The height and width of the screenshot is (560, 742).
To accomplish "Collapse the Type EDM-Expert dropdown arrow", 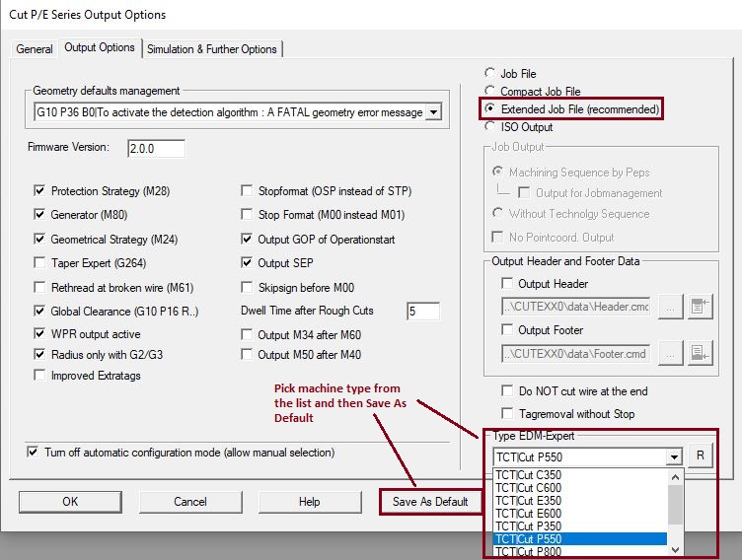I will tap(674, 457).
